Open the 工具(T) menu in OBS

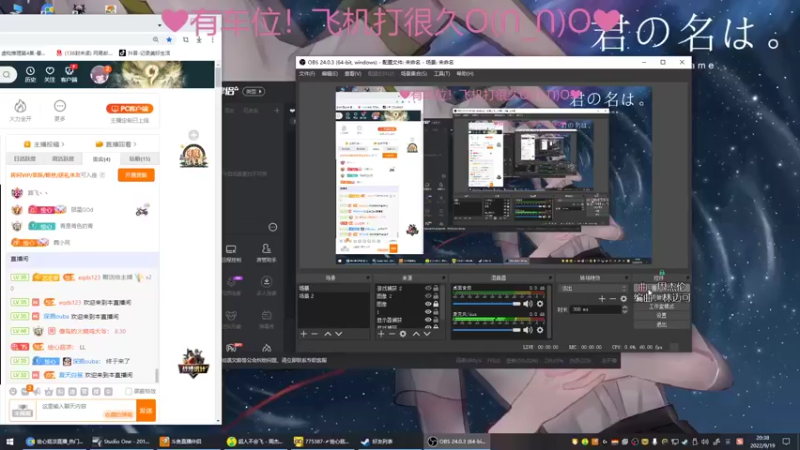coord(442,74)
